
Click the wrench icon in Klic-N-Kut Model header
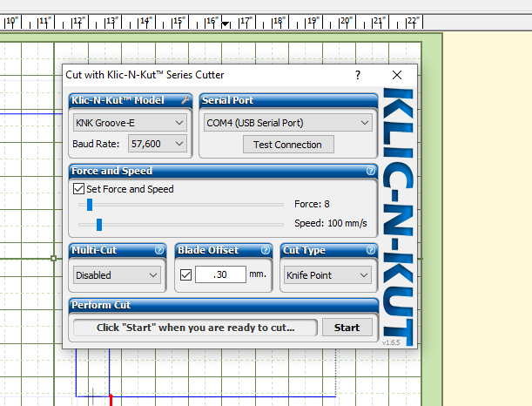[x=185, y=100]
